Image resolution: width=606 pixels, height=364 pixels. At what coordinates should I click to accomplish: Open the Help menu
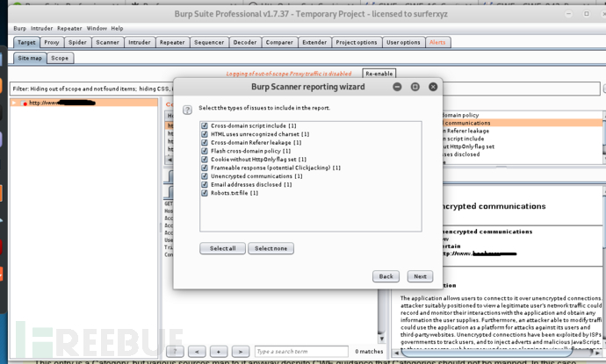click(x=117, y=29)
